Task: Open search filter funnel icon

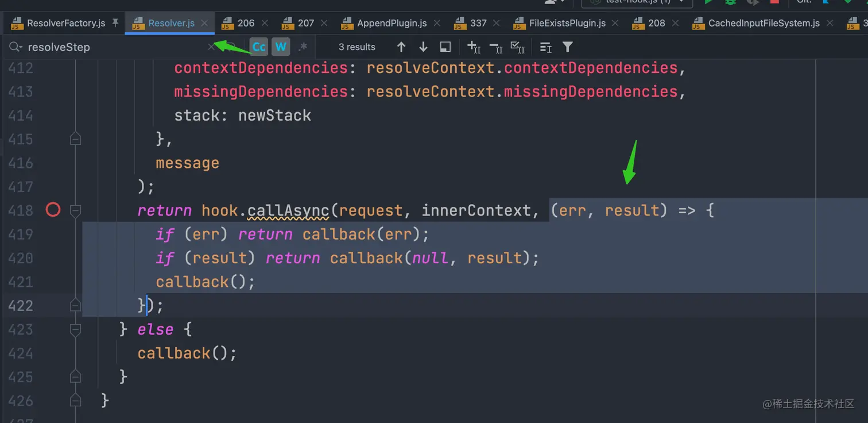Action: point(567,47)
